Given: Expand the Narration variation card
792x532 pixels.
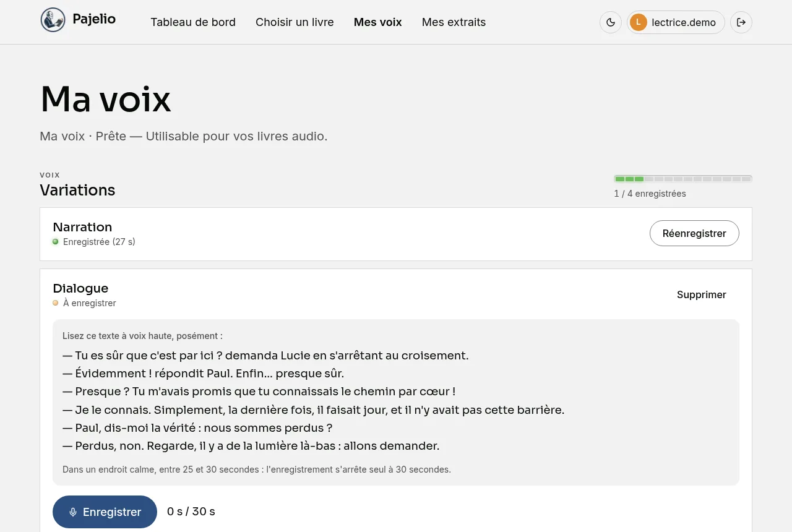Looking at the screenshot, I should pyautogui.click(x=396, y=234).
